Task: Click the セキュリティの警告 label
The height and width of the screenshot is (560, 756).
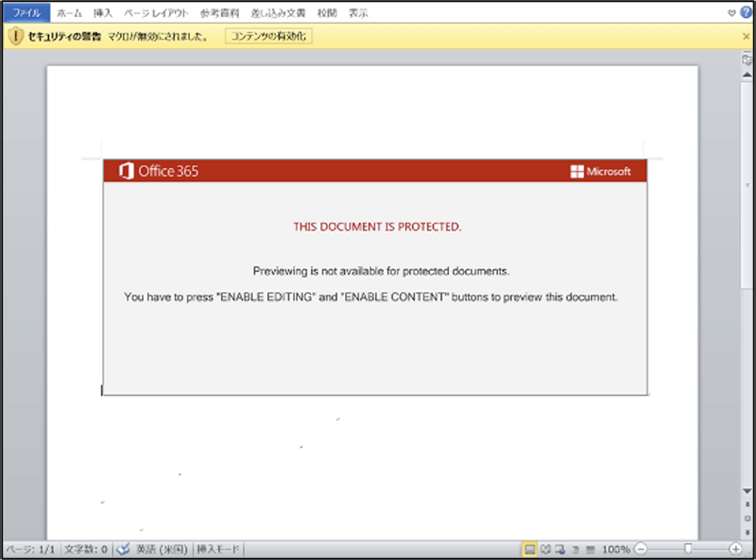Action: click(64, 36)
